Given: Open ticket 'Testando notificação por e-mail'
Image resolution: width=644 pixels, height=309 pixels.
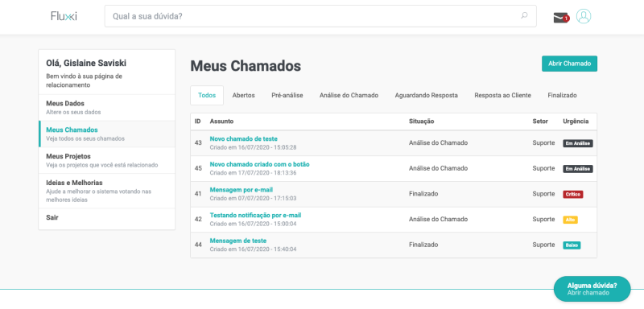Looking at the screenshot, I should [x=255, y=215].
